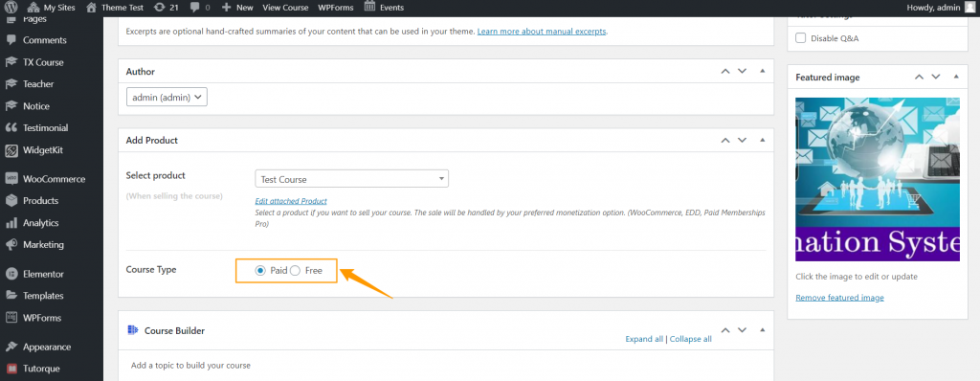The width and height of the screenshot is (980, 381).
Task: Select the Free course type radio
Action: (x=295, y=271)
